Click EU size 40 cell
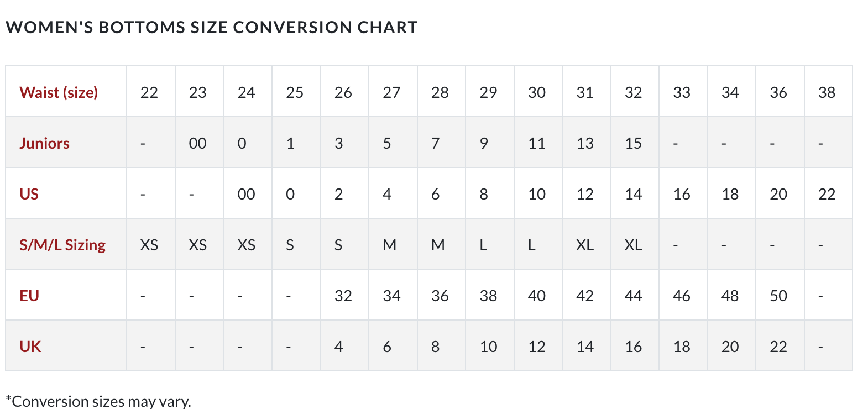Screen dimensions: 868x420 (x=538, y=295)
